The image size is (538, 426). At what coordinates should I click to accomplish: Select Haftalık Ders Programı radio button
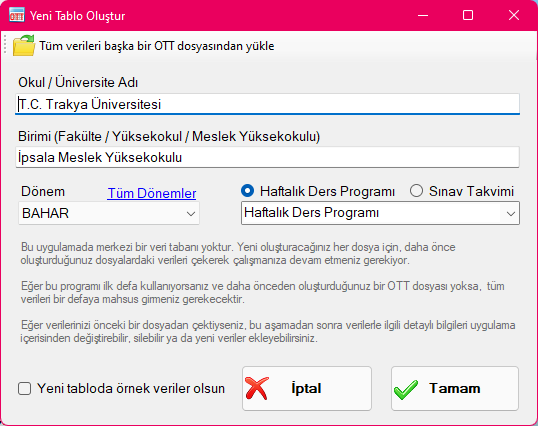(247, 191)
